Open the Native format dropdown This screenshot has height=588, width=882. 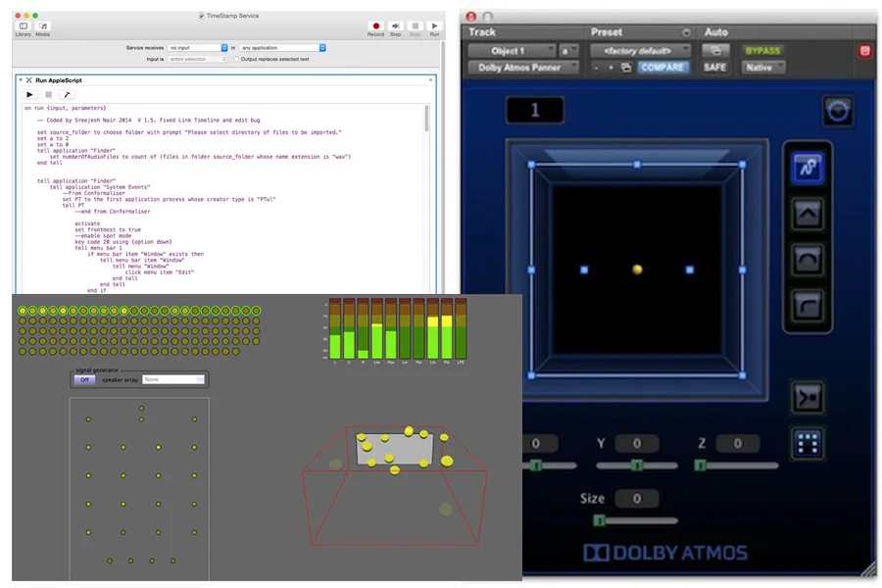762,68
